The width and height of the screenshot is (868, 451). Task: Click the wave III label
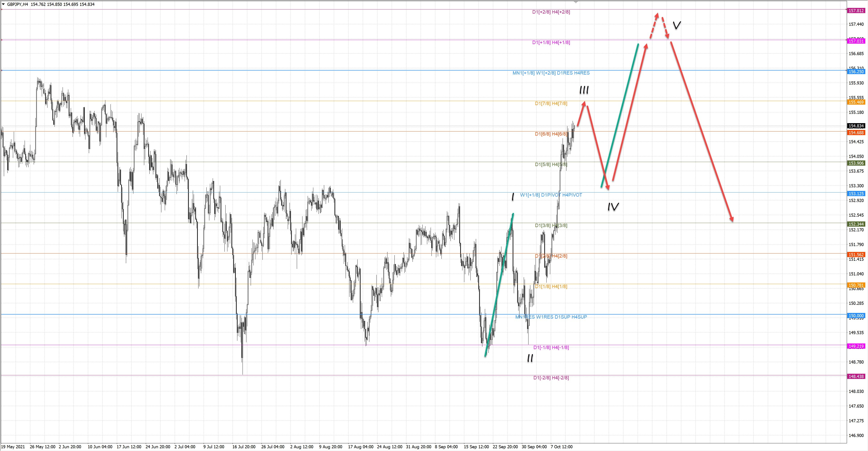584,90
